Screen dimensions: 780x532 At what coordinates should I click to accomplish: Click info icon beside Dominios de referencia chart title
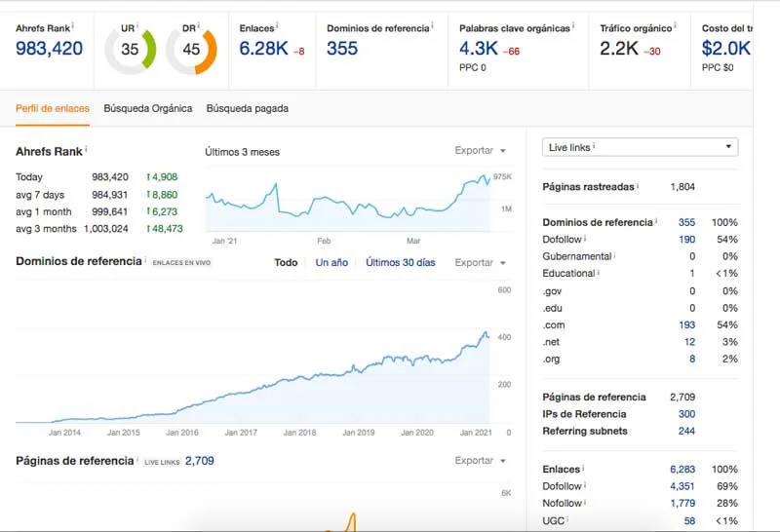[x=145, y=259]
